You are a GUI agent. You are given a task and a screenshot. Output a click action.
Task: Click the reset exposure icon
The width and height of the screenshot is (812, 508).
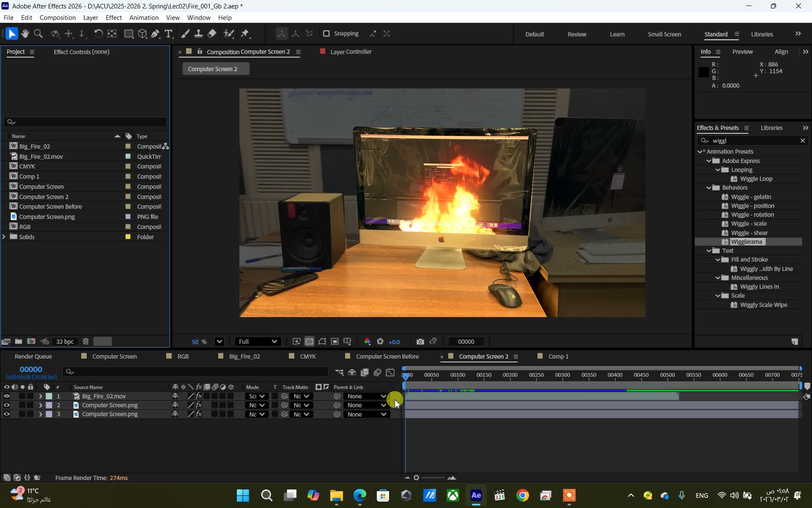(380, 342)
